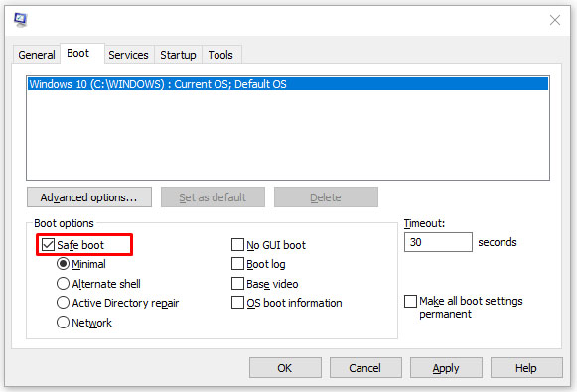Open Advanced options
Viewport: 577px width, 392px height.
(89, 197)
